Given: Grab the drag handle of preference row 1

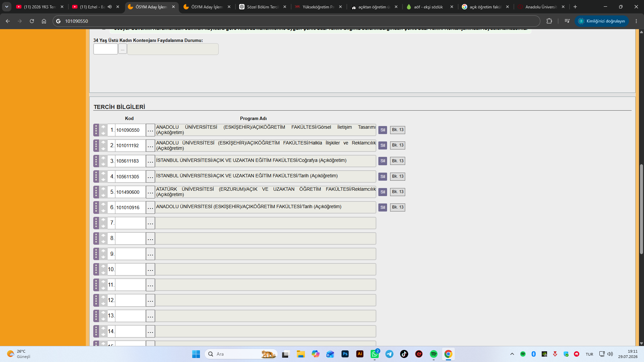Looking at the screenshot, I should tap(96, 130).
